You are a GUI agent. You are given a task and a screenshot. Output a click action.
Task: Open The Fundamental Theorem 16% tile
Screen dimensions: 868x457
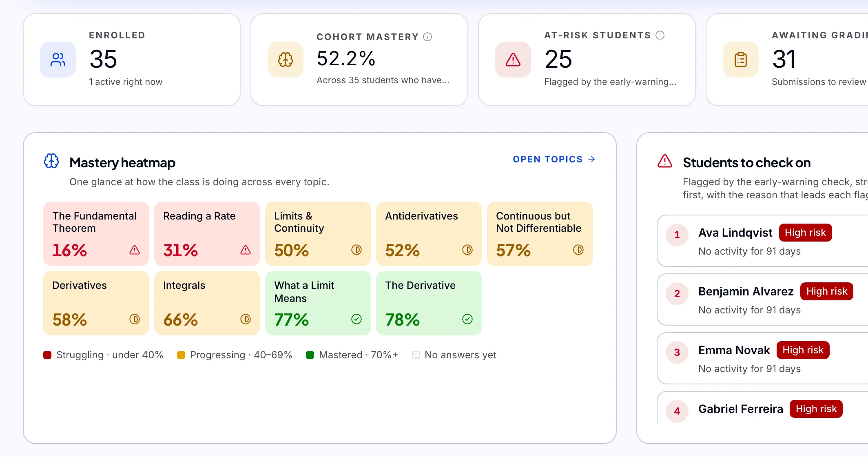click(x=96, y=234)
